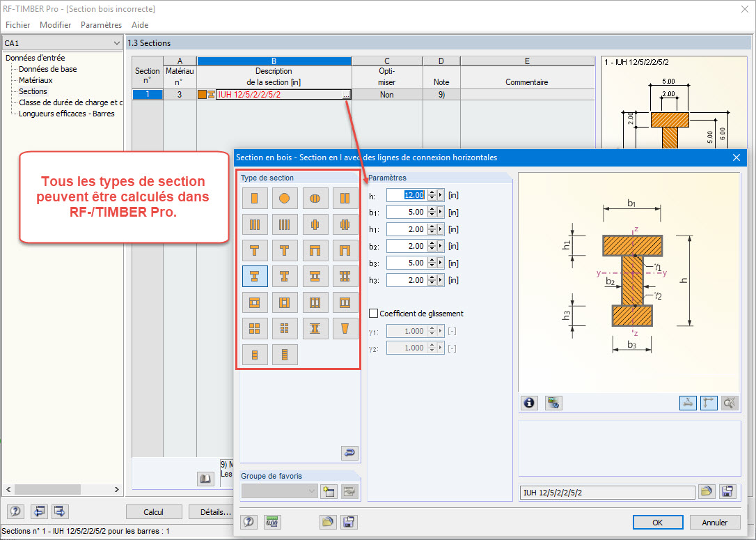756x540 pixels.
Task: Open the Fichier menu
Action: tap(17, 25)
